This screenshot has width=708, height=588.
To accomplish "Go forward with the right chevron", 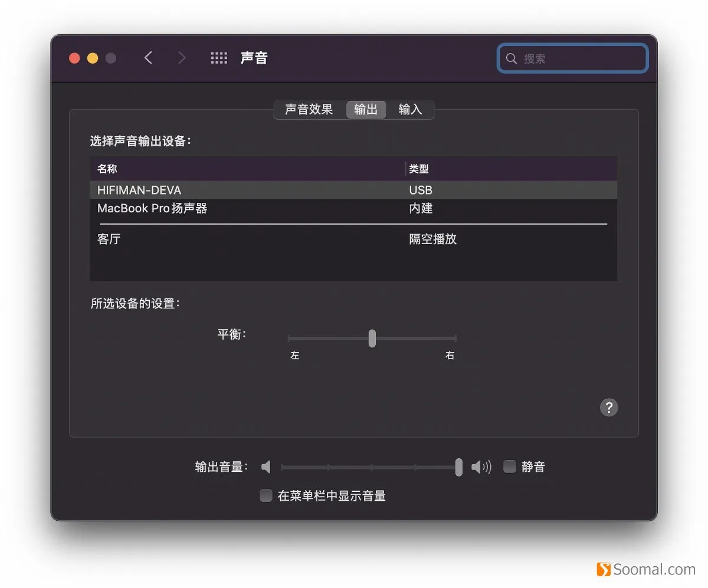I will [x=182, y=58].
